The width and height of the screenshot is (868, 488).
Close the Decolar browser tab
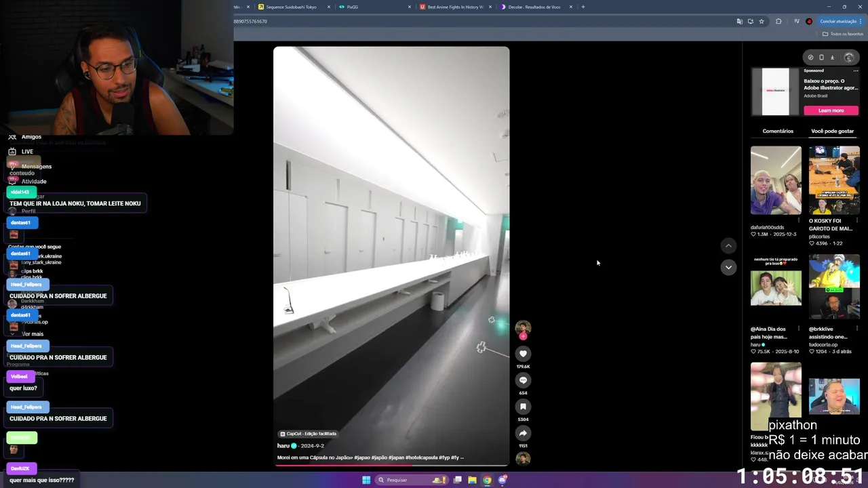pyautogui.click(x=571, y=7)
